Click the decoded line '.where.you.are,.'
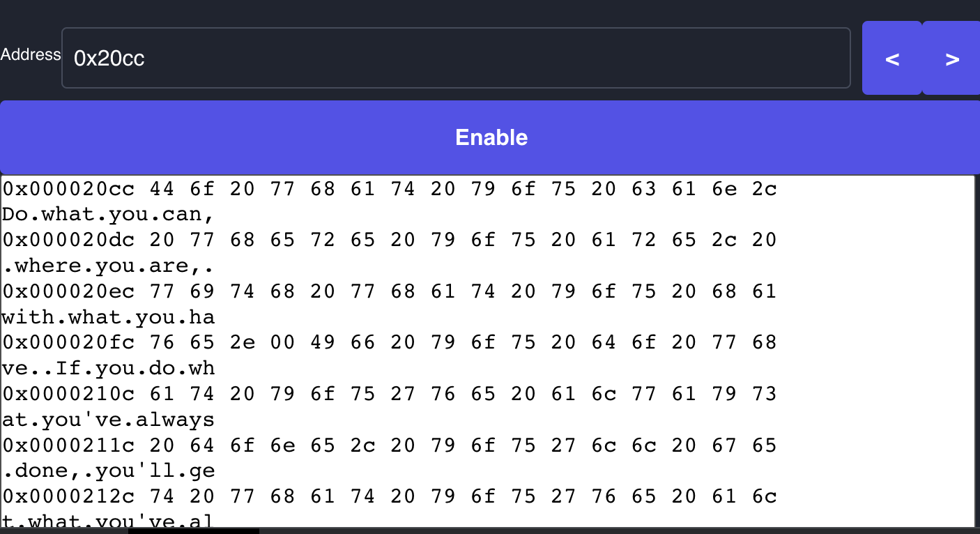980x534 pixels. (108, 266)
